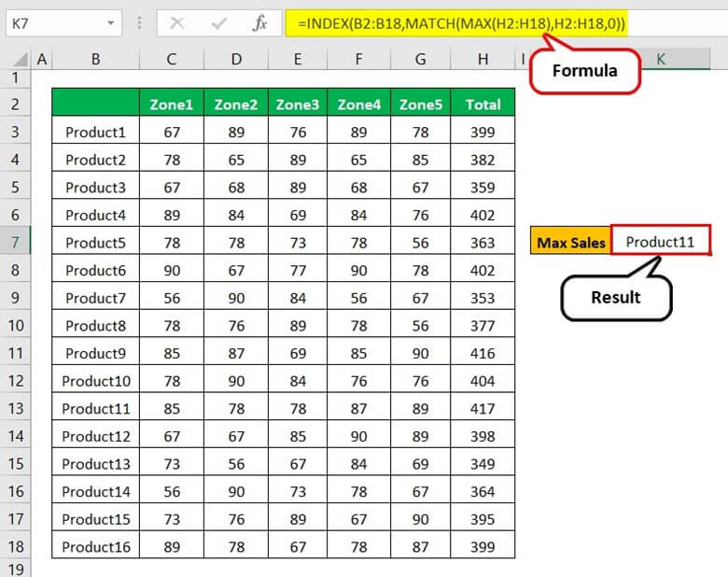The width and height of the screenshot is (728, 577).
Task: Click the Total header cell
Action: click(x=483, y=103)
